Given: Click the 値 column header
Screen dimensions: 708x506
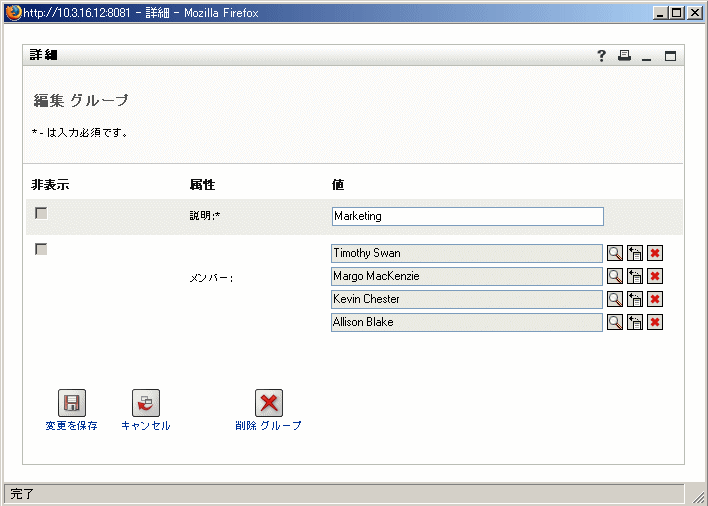Looking at the screenshot, I should pyautogui.click(x=338, y=185).
